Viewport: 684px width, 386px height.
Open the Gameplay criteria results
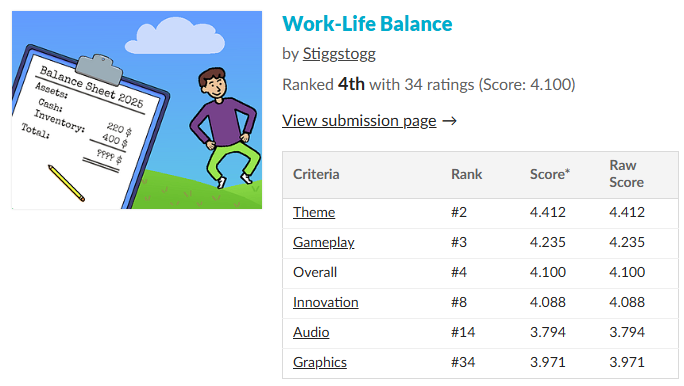point(324,242)
